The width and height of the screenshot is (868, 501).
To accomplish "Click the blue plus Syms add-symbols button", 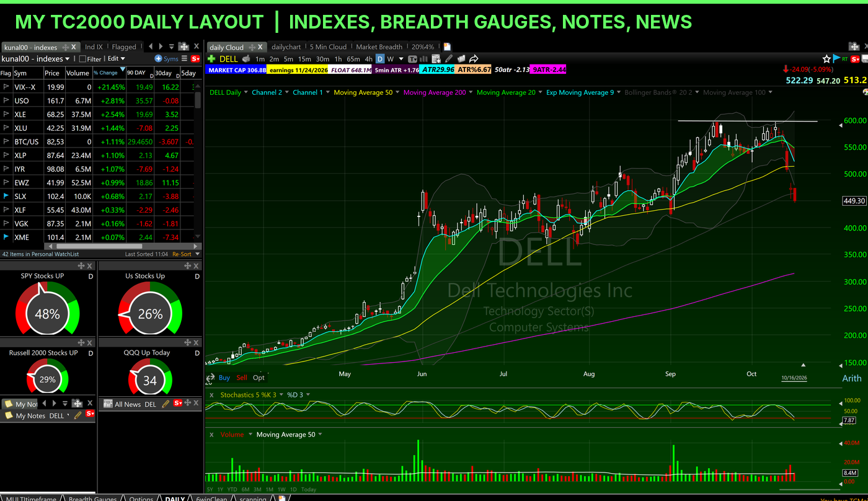I will (166, 59).
